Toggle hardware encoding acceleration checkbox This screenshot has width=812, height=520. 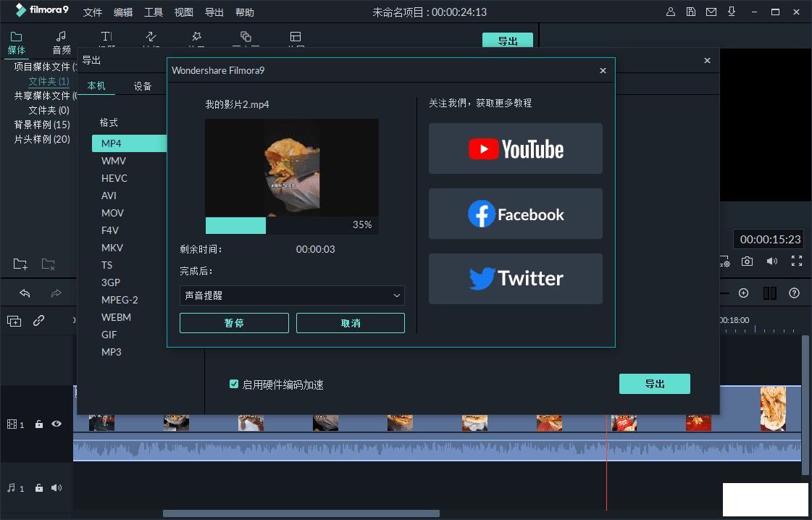pyautogui.click(x=233, y=384)
